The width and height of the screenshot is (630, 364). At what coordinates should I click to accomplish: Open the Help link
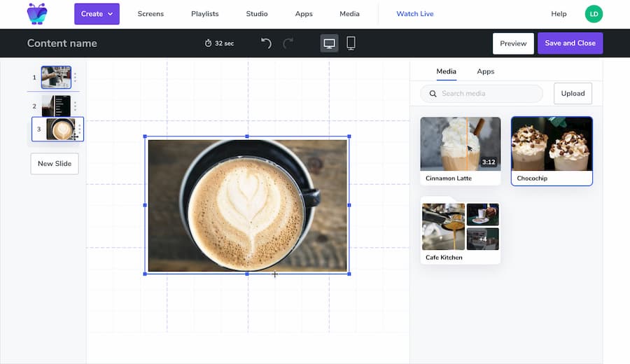[x=559, y=14]
